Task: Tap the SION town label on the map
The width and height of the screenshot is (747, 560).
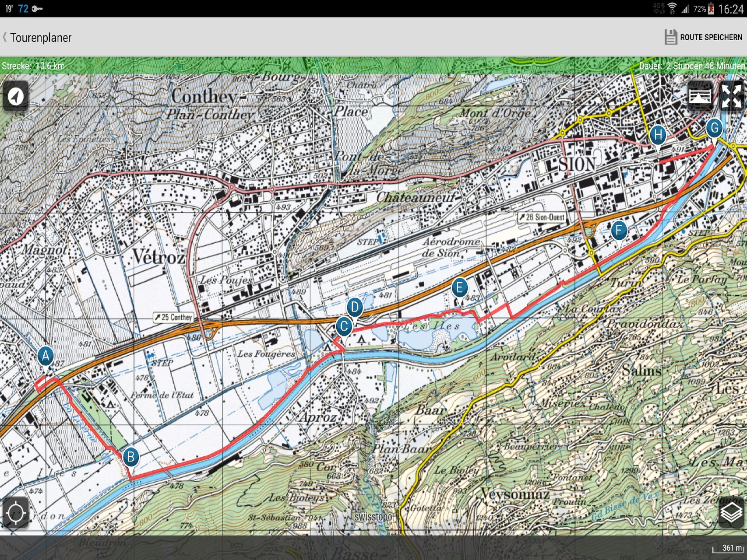Action: 577,165
